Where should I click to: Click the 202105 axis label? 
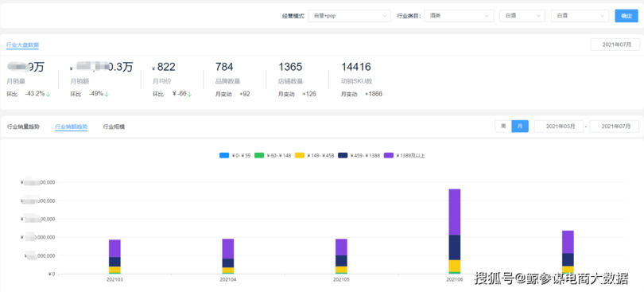coord(341,279)
